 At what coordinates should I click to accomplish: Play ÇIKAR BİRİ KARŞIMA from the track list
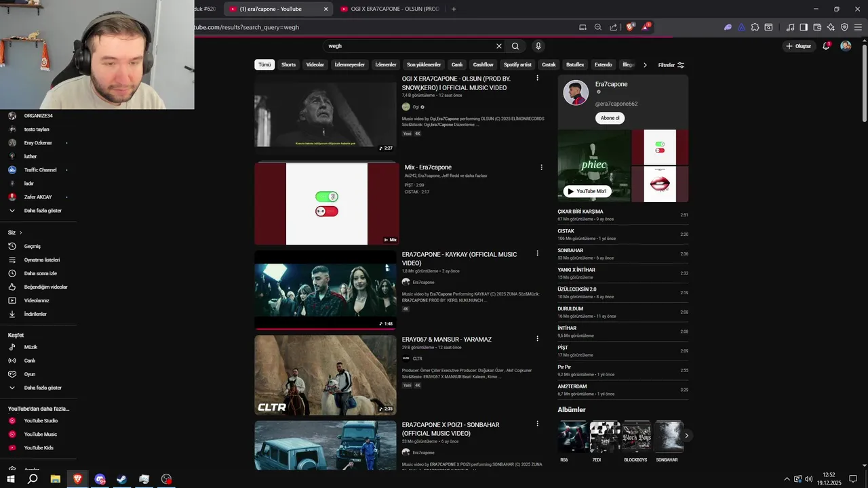[623, 215]
